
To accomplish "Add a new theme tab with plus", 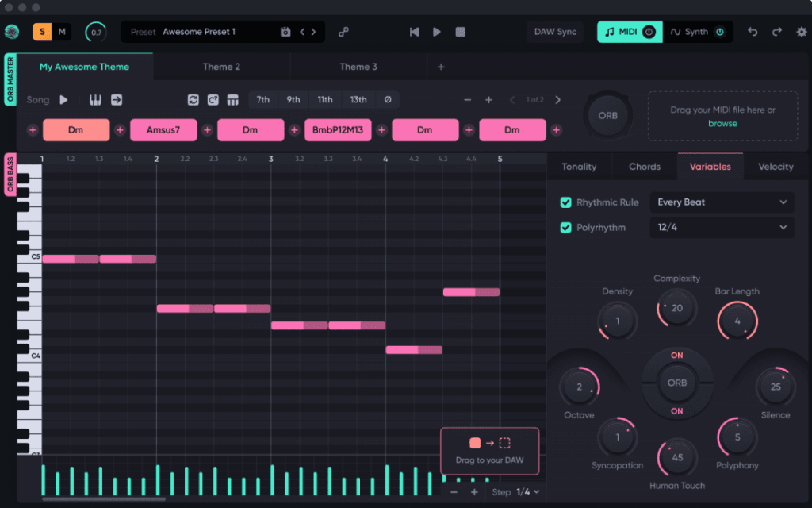I will click(x=441, y=67).
